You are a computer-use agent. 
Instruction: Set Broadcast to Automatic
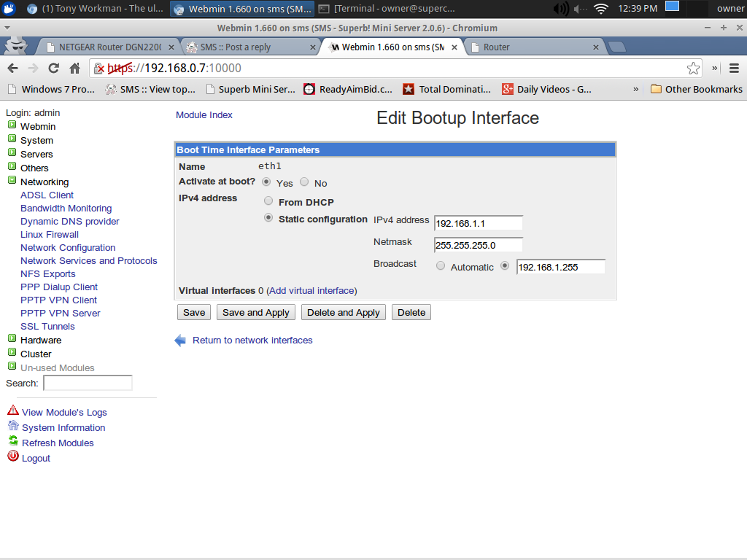pos(441,266)
